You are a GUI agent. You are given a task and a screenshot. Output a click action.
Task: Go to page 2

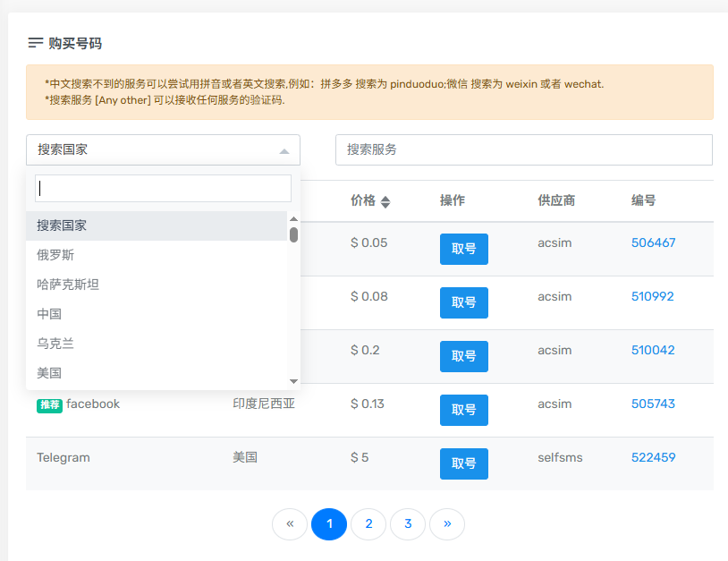click(368, 524)
